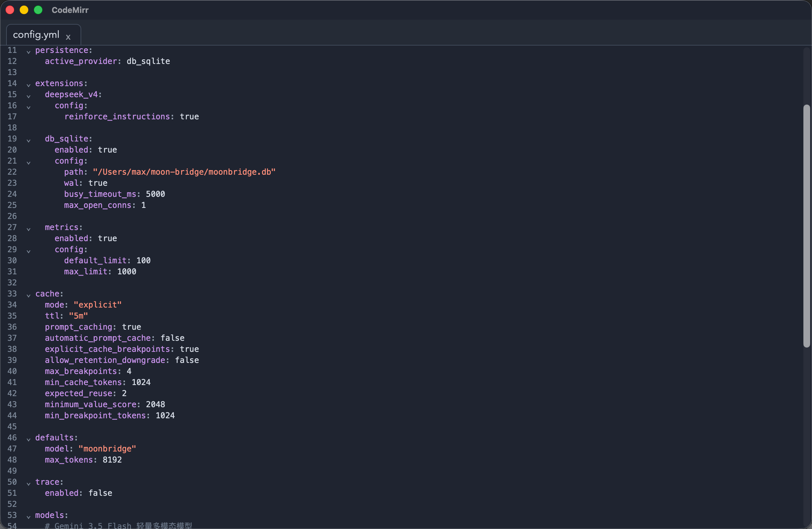Click the red close window button

[x=10, y=10]
